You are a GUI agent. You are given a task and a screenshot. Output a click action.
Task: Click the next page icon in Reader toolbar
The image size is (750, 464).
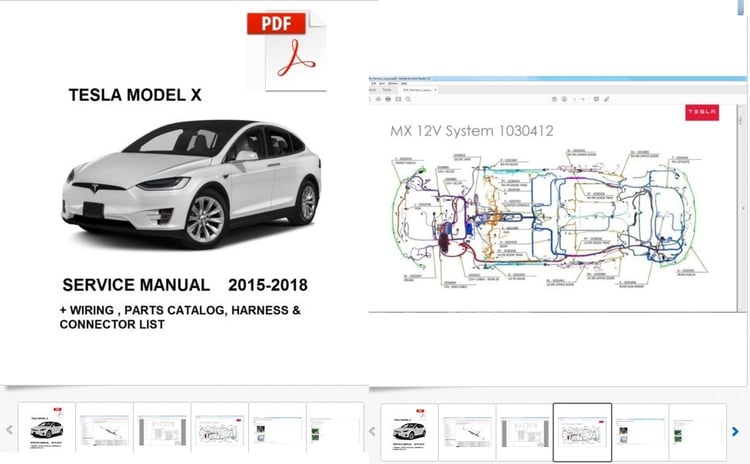[564, 99]
